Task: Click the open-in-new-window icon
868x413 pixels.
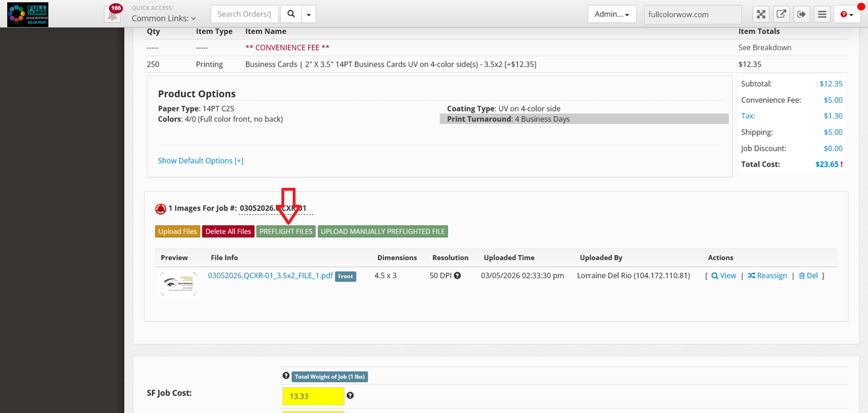Action: pos(781,15)
